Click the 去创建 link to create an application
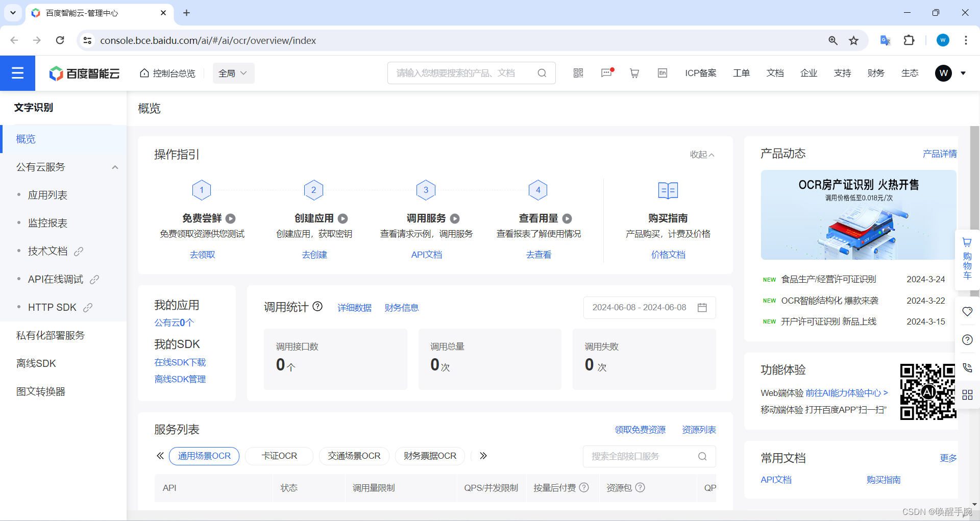The image size is (980, 521). click(314, 254)
